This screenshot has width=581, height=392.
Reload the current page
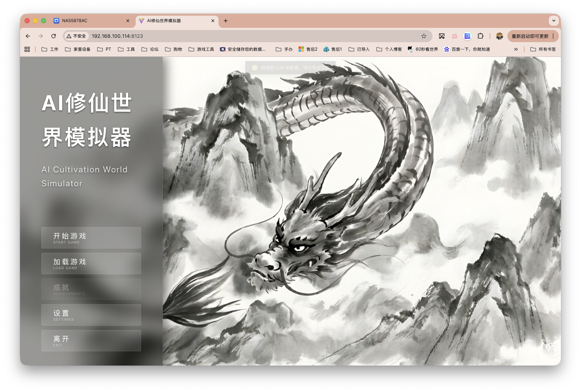53,36
